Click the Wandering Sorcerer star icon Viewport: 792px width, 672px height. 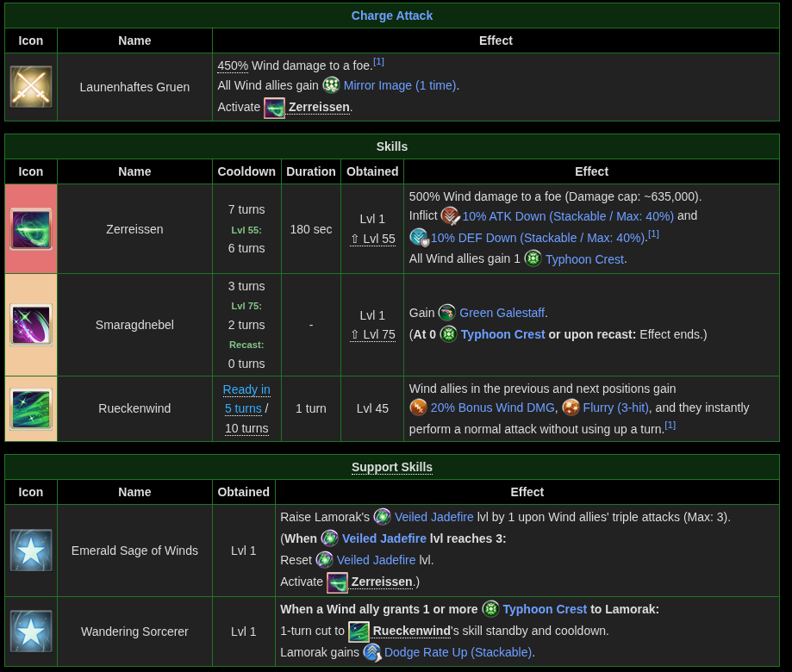(x=31, y=632)
